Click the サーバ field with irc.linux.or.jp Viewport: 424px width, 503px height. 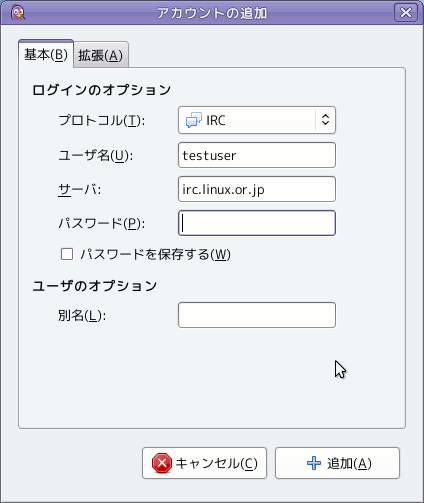[257, 189]
